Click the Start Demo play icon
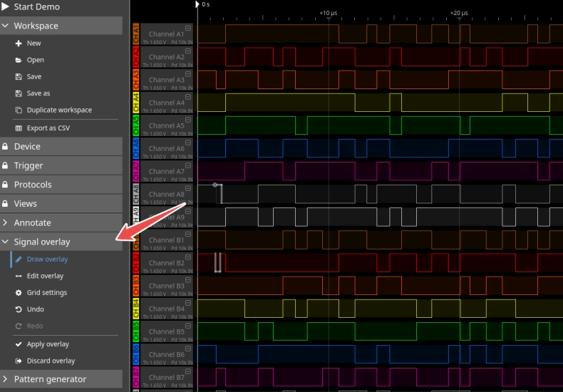This screenshot has width=563, height=392. [x=6, y=6]
